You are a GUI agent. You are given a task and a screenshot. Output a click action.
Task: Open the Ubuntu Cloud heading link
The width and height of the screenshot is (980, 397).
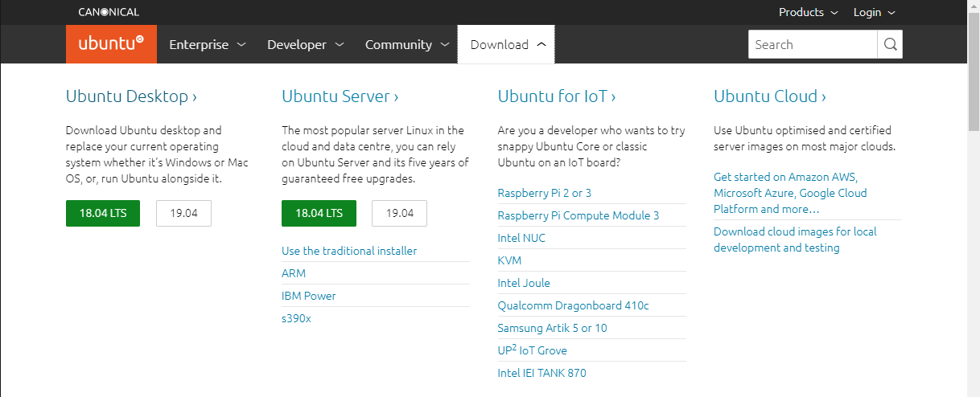(x=770, y=96)
